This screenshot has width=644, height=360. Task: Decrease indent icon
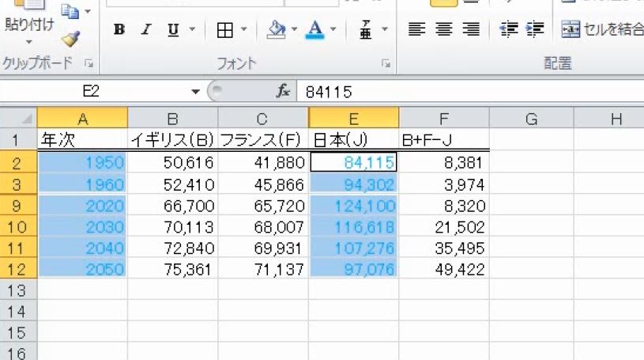click(508, 28)
